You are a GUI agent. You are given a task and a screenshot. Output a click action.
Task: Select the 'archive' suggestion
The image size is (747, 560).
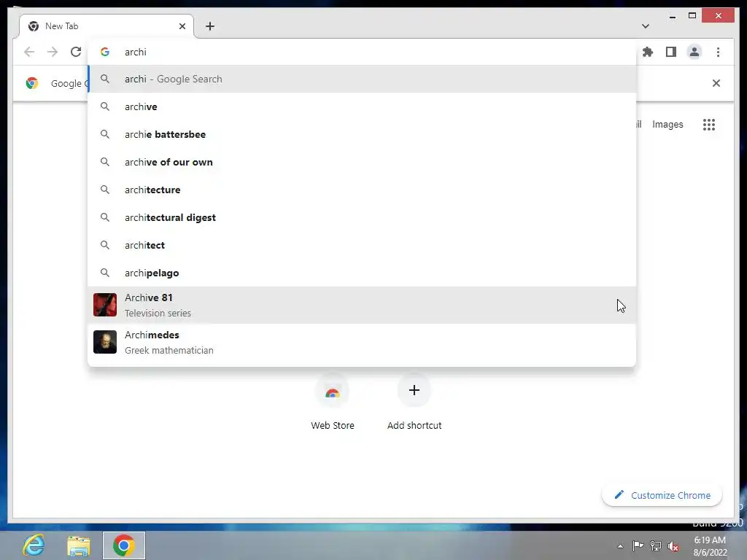(362, 106)
